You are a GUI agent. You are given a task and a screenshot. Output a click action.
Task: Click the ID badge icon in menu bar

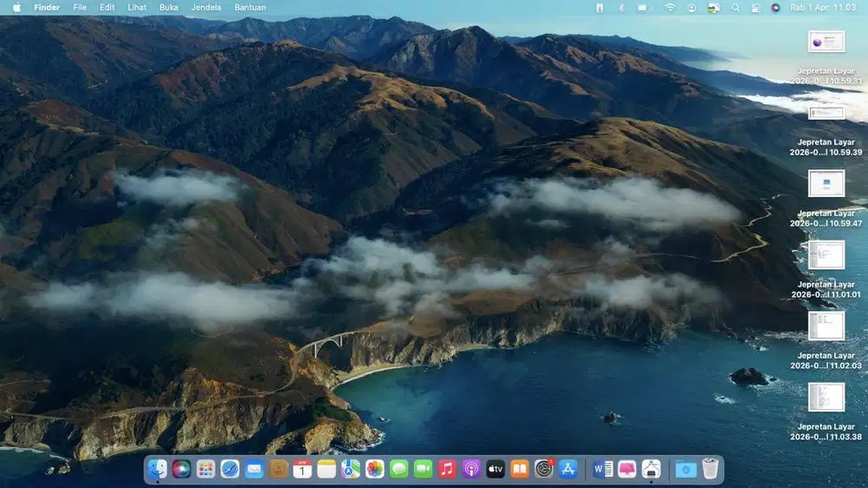pos(600,8)
